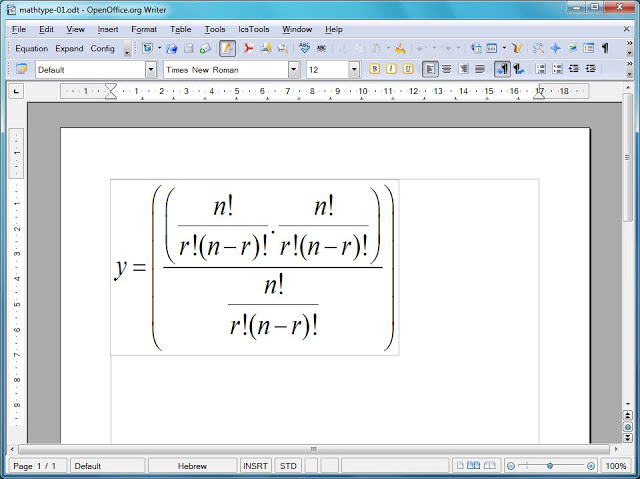
Task: Open the Edit menu
Action: pyautogui.click(x=46, y=29)
